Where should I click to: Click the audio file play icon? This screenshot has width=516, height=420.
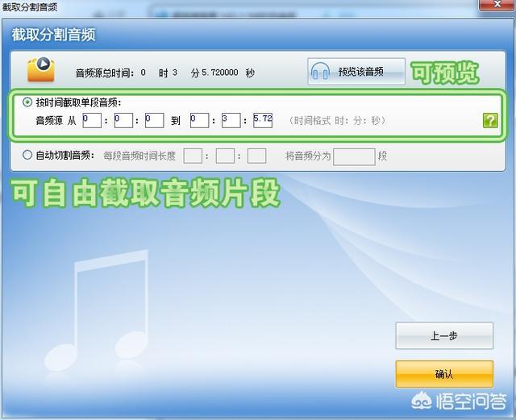point(41,69)
